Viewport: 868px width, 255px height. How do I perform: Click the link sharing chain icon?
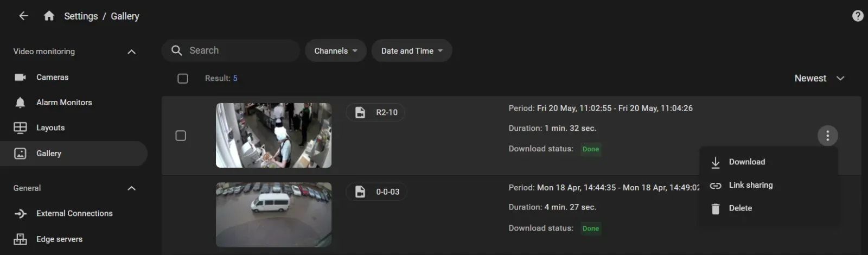pyautogui.click(x=716, y=186)
